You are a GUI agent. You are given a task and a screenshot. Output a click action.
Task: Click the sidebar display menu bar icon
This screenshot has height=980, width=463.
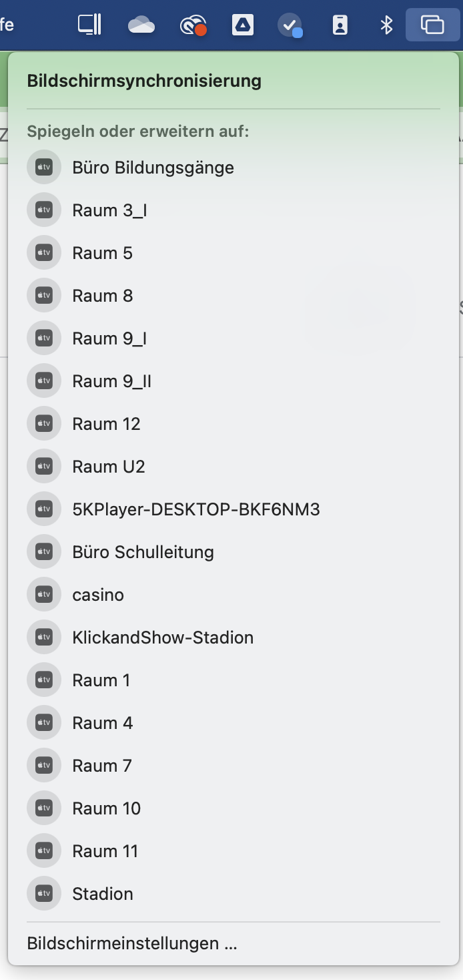pos(89,25)
